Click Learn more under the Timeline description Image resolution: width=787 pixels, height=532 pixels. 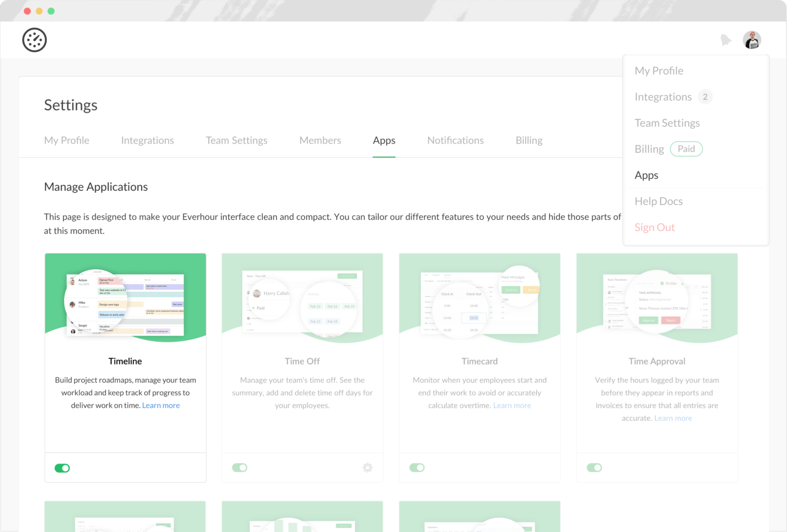(161, 405)
